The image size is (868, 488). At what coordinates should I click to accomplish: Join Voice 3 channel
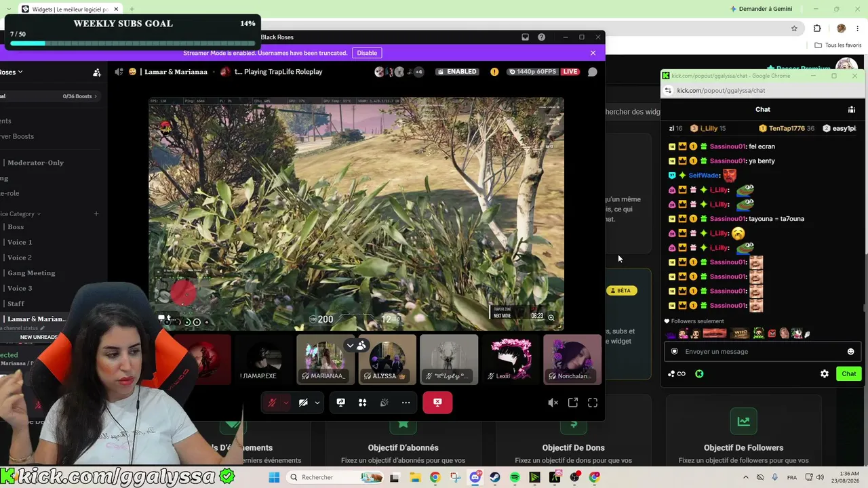[x=20, y=288]
